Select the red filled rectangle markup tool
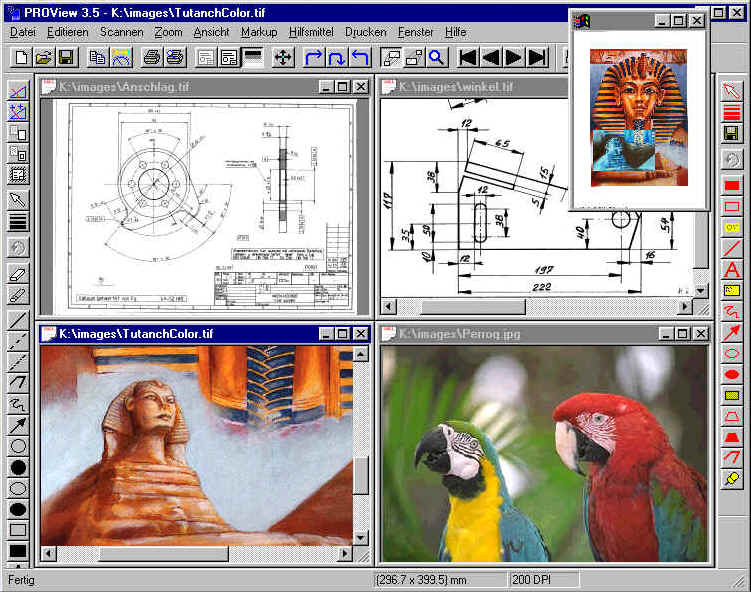The width and height of the screenshot is (751, 592). [731, 186]
